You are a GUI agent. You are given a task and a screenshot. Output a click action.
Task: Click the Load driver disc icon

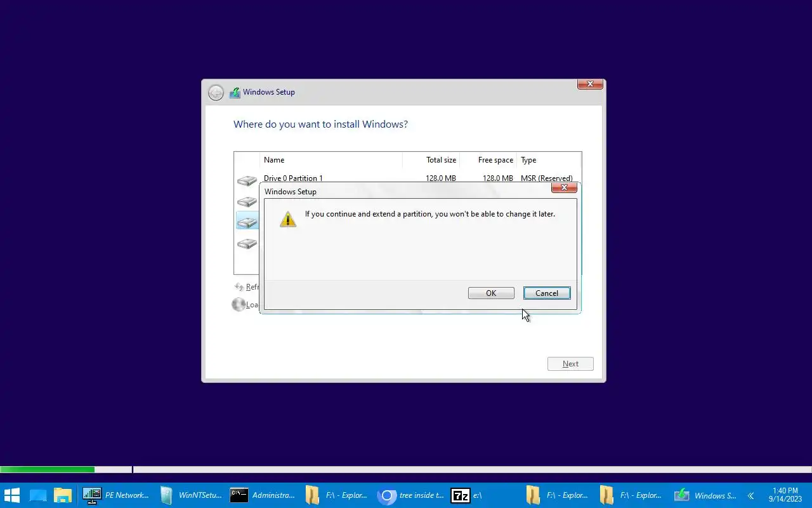coord(239,304)
